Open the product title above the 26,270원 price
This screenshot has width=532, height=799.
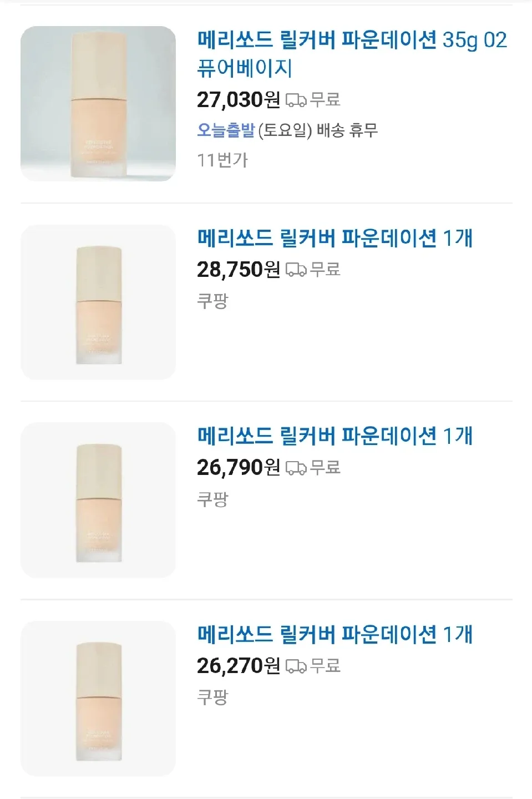click(x=335, y=634)
